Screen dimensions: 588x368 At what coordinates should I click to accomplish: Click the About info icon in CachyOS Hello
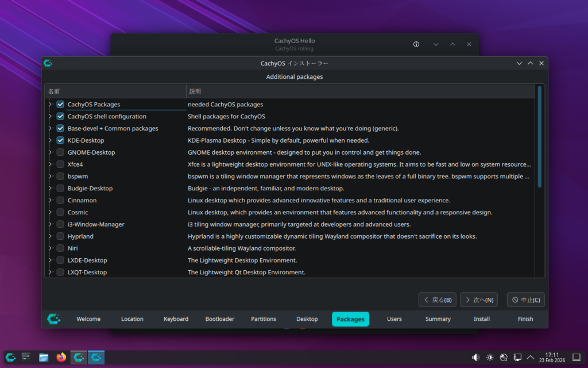tap(416, 44)
